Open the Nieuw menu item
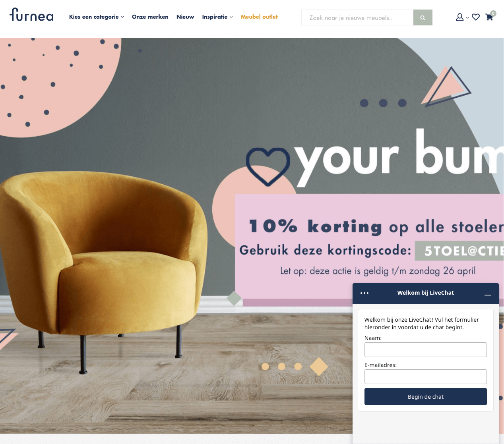Screen dimensions: 504x444 [185, 17]
